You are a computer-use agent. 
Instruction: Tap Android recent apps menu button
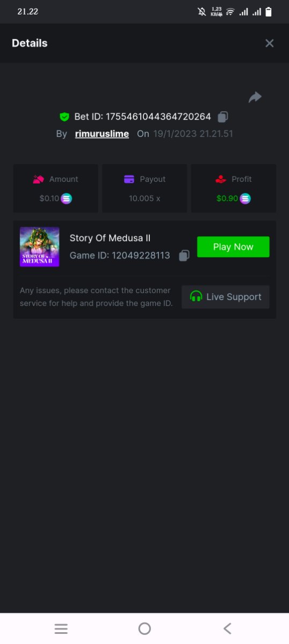point(61,628)
